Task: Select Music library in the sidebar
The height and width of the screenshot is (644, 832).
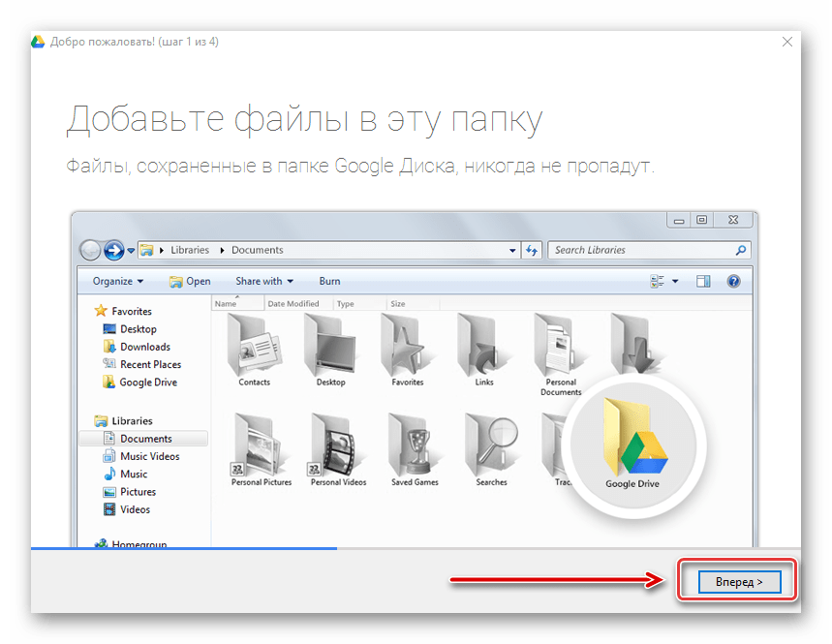Action: (126, 474)
